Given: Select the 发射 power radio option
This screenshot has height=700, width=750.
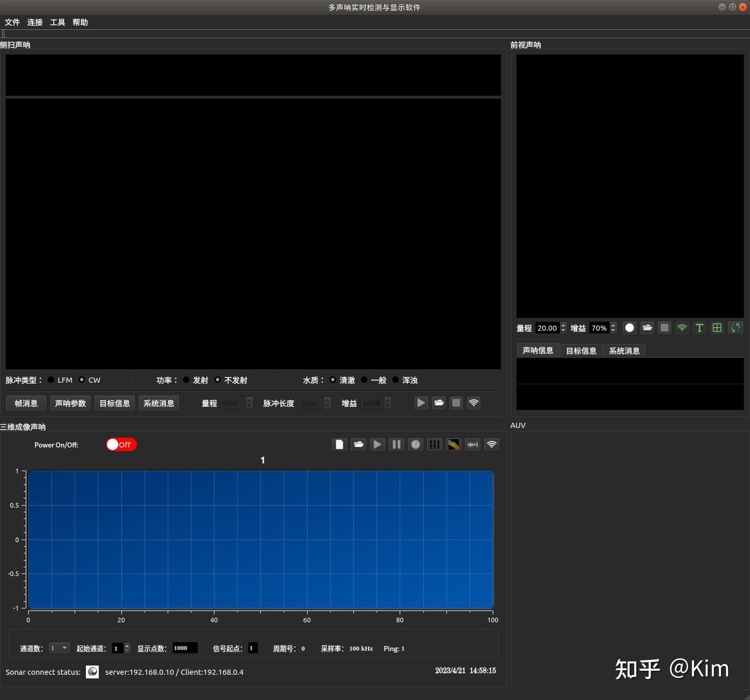Looking at the screenshot, I should point(186,380).
